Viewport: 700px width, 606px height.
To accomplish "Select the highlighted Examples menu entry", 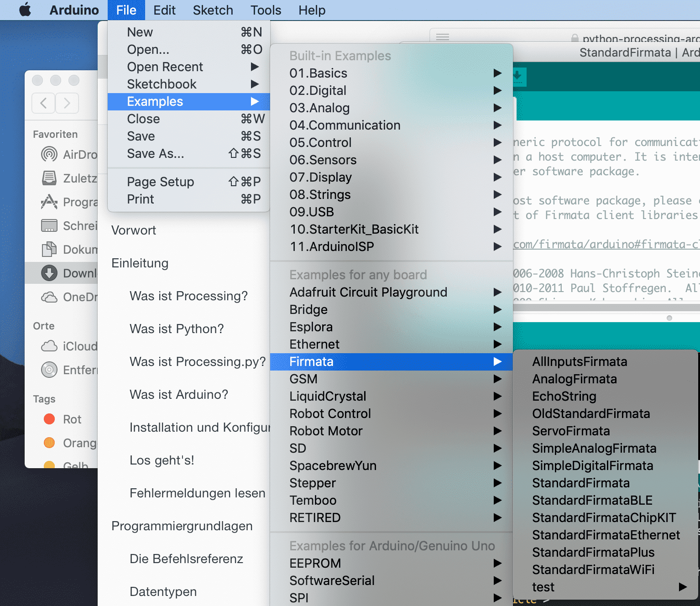I will tap(189, 101).
